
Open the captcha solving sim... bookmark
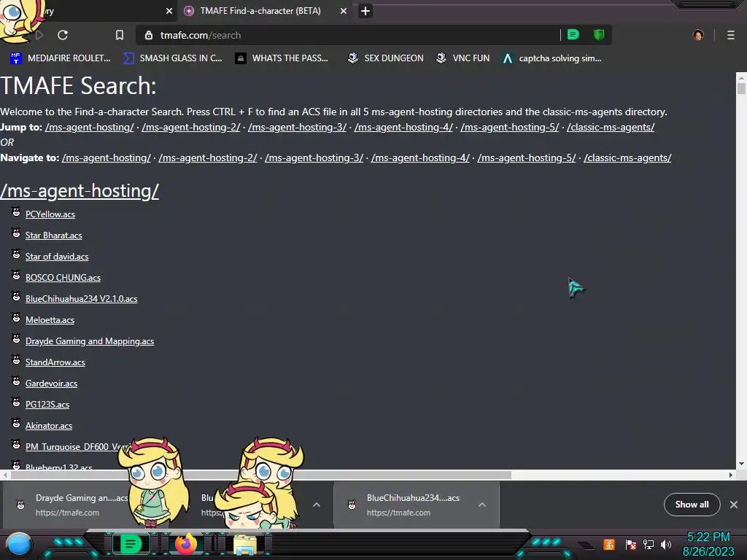[x=552, y=58]
